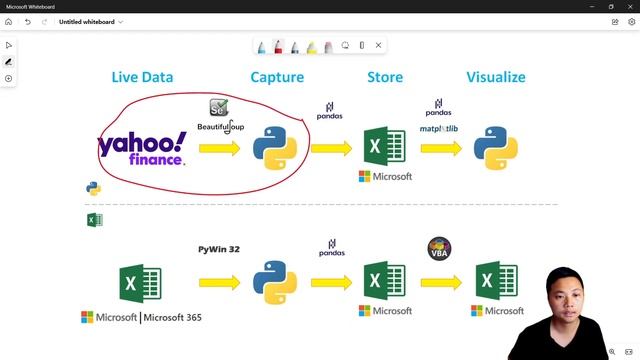Minimize the Microsoft Whiteboard window
640x360 pixels.
[592, 7]
